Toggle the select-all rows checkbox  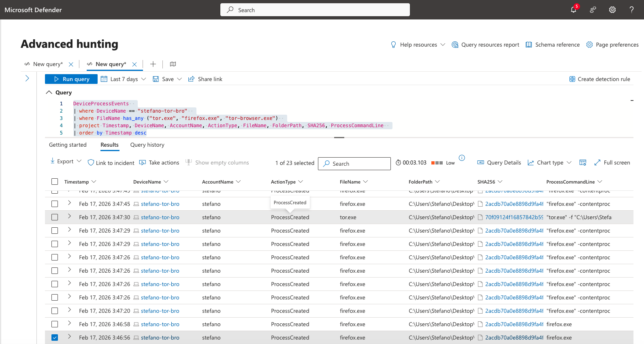coord(55,182)
